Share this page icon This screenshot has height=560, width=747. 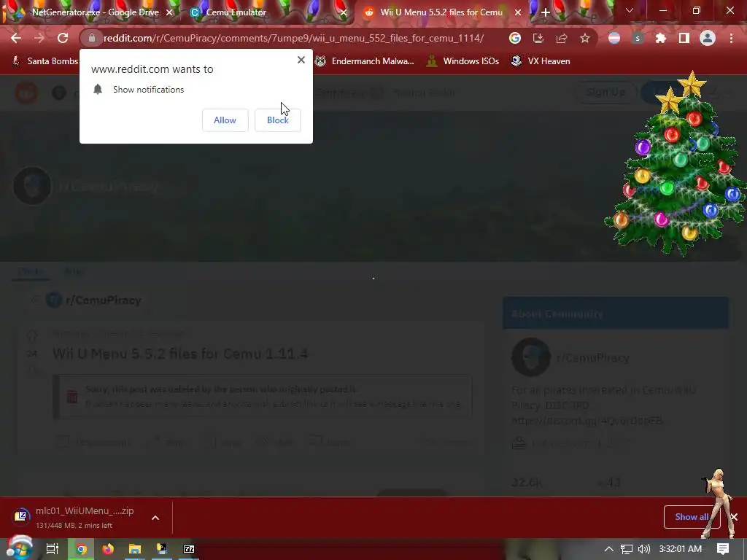point(561,38)
